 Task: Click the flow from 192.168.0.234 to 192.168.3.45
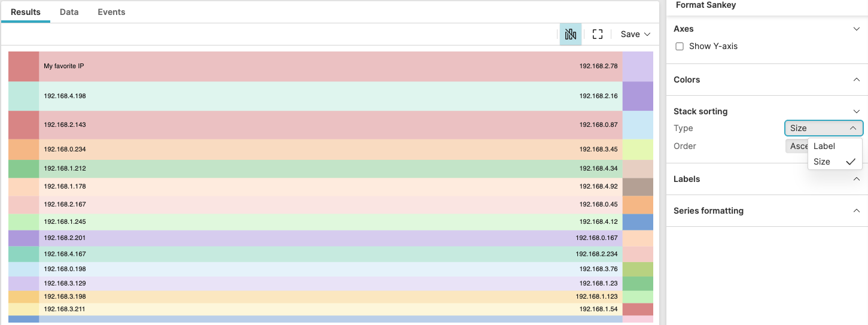coord(329,150)
